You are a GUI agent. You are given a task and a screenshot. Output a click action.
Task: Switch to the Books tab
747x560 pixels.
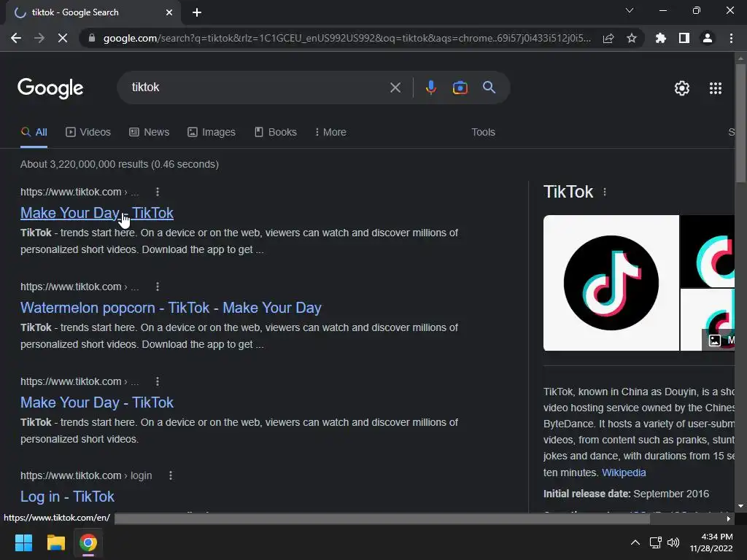point(276,133)
